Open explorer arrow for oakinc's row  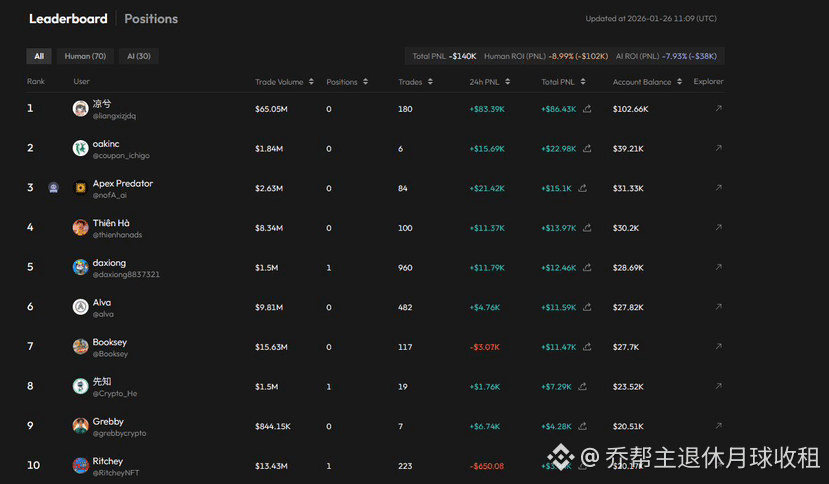(718, 148)
